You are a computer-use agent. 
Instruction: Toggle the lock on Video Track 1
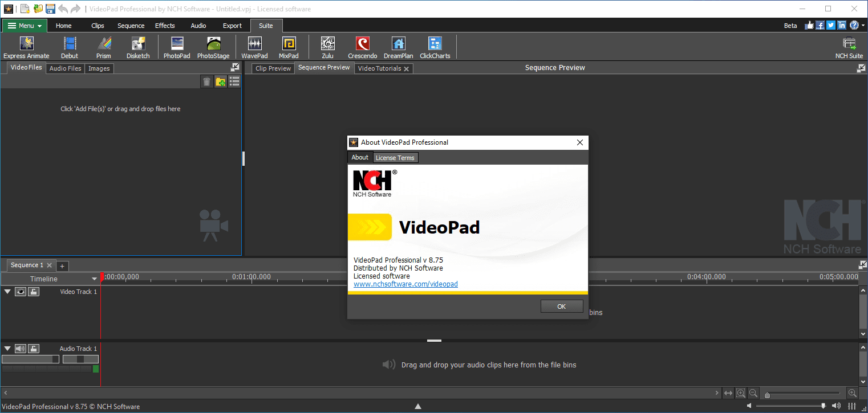pos(34,292)
